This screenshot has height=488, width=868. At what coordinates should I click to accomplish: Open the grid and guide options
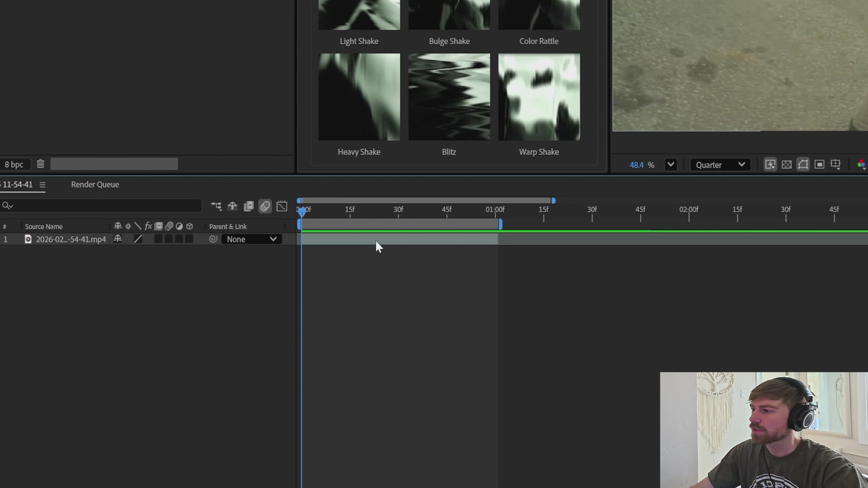point(836,165)
